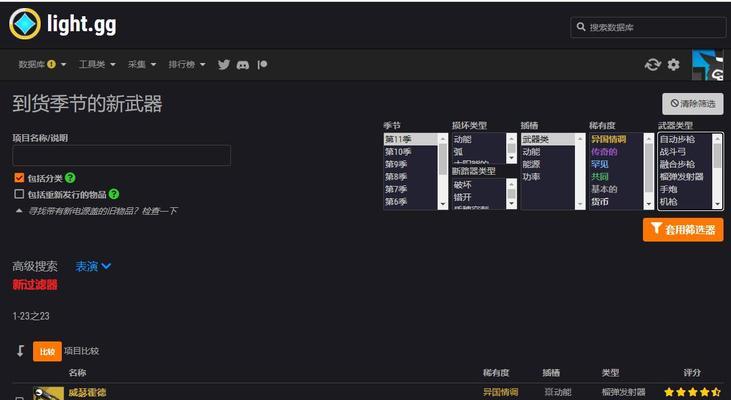Image resolution: width=731 pixels, height=400 pixels.
Task: Select 货币 in the rarity list
Action: (616, 202)
